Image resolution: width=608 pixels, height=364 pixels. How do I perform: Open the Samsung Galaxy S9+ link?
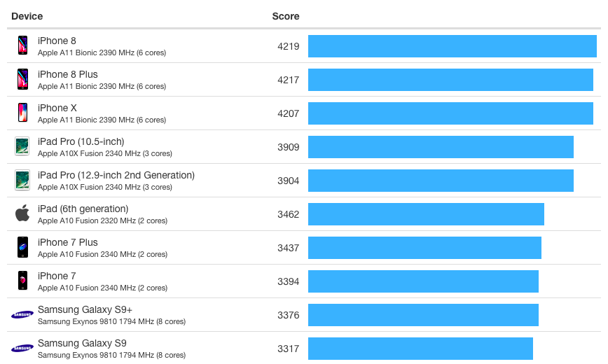click(x=85, y=310)
